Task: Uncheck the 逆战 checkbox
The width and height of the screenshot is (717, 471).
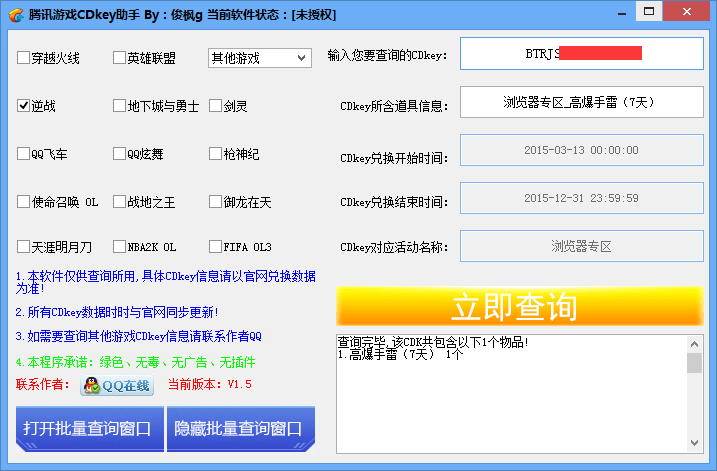Action: (23, 106)
